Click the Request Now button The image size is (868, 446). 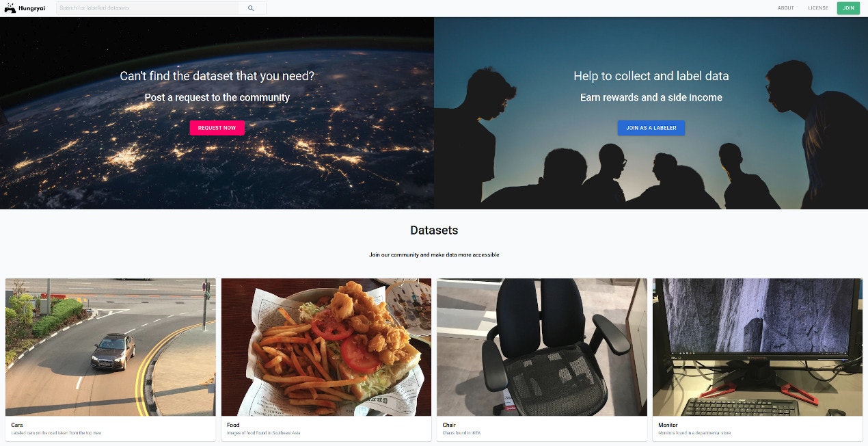point(217,128)
